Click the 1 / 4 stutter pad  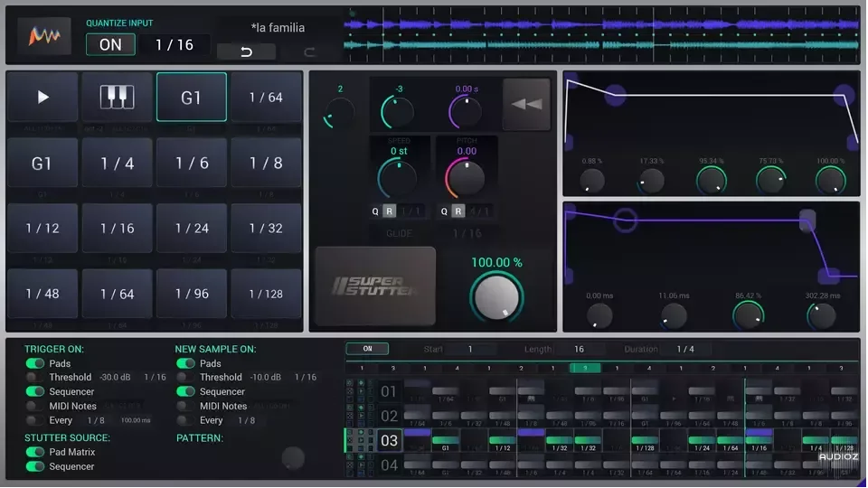point(117,164)
